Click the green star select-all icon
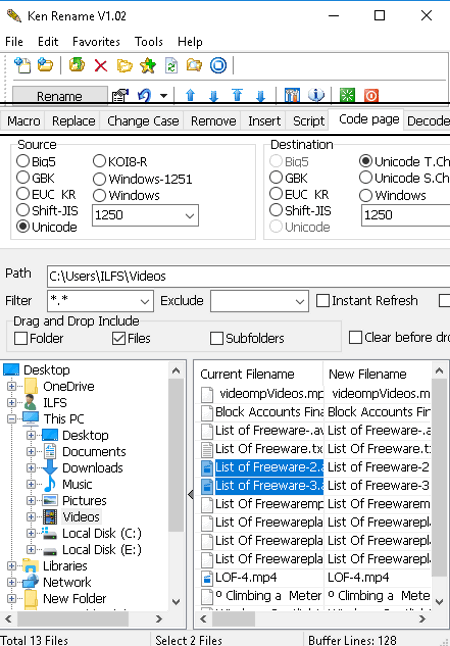This screenshot has height=646, width=450. pyautogui.click(x=347, y=96)
